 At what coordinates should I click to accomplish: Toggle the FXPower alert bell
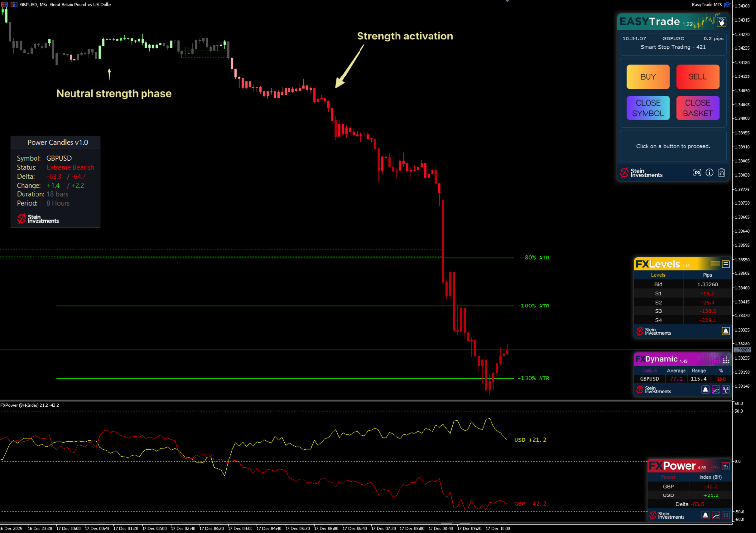tap(705, 515)
